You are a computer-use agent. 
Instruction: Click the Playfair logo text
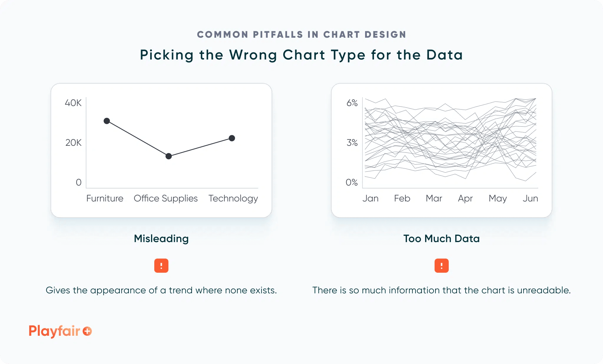point(54,331)
